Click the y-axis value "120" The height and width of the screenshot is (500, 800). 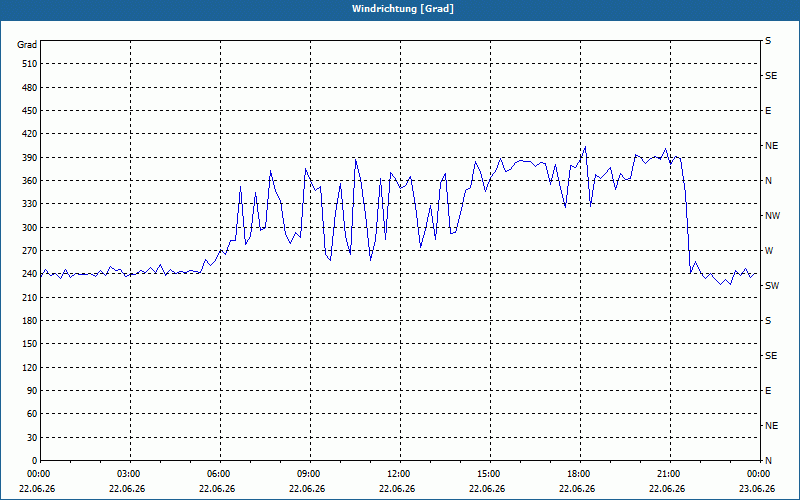coord(30,368)
